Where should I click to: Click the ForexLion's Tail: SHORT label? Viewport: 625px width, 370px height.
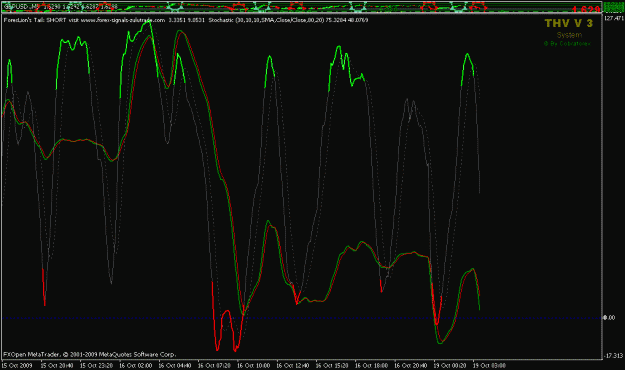coord(35,20)
